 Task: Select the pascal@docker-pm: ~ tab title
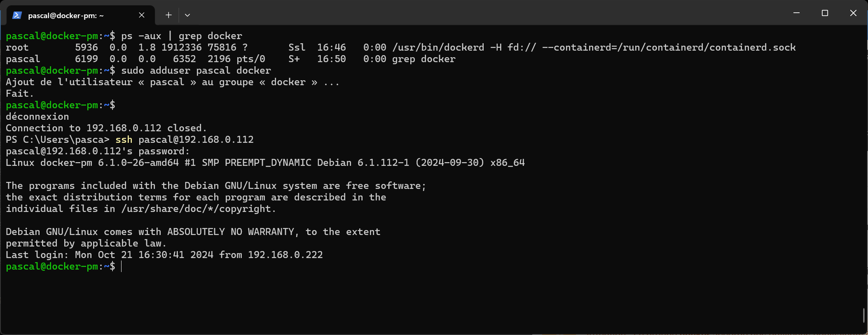coord(66,16)
